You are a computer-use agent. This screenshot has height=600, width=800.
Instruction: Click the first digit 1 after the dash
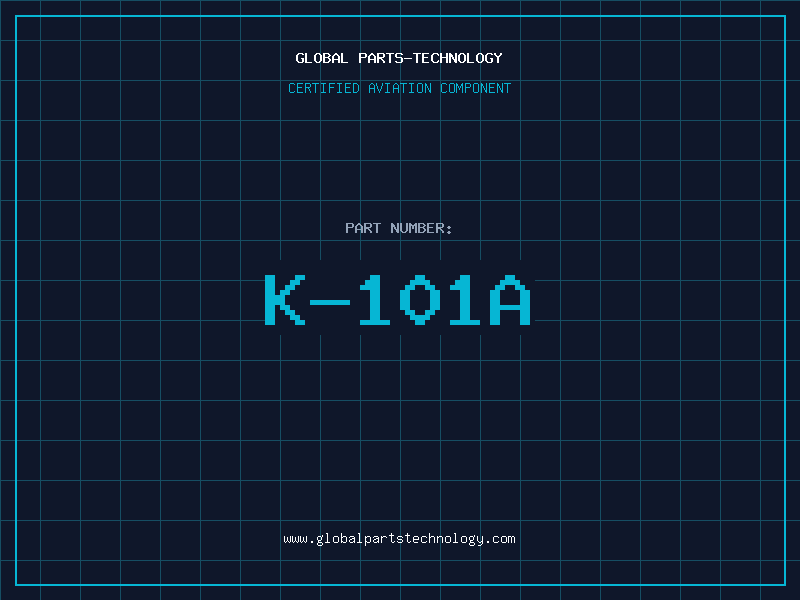pyautogui.click(x=376, y=300)
